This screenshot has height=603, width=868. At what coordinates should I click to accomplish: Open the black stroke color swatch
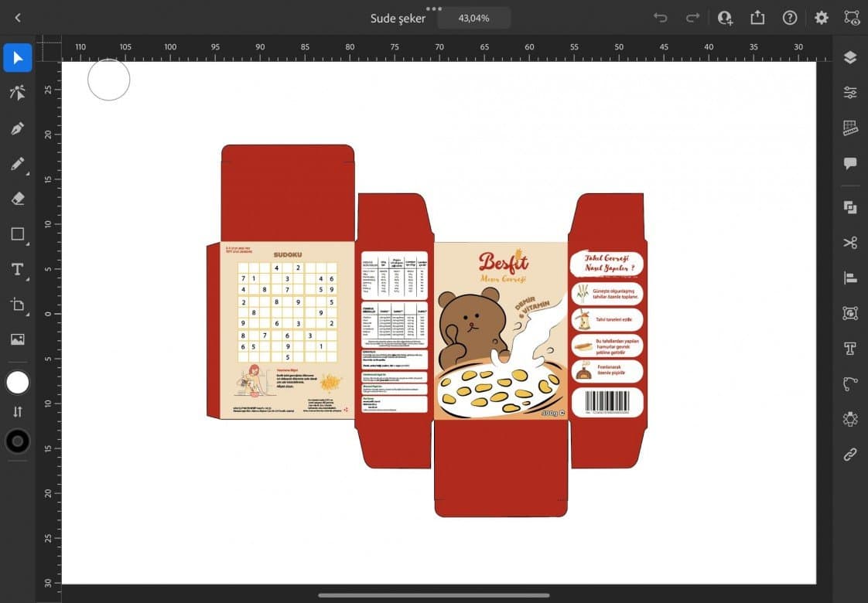[x=18, y=441]
